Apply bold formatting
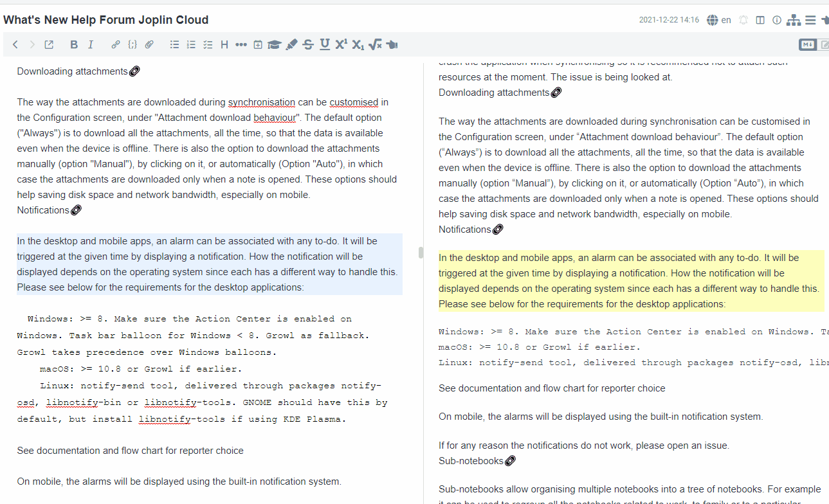The height and width of the screenshot is (504, 829). [x=74, y=44]
